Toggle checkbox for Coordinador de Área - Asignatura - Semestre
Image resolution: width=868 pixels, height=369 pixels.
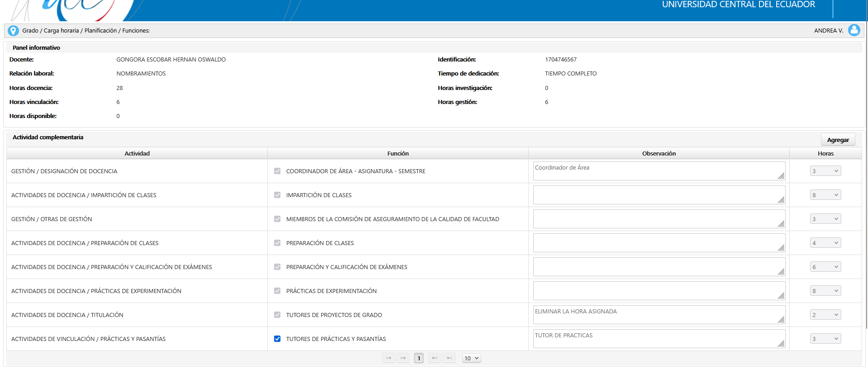pos(277,171)
